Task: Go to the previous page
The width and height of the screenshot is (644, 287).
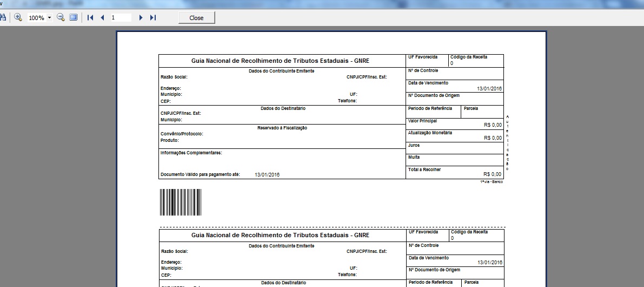Action: pos(102,18)
